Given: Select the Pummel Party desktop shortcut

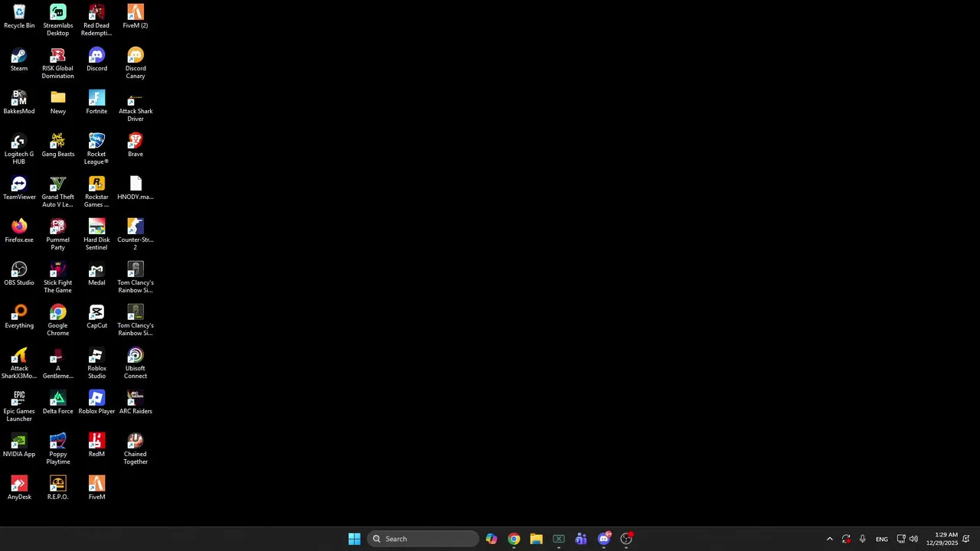Looking at the screenshot, I should tap(57, 235).
